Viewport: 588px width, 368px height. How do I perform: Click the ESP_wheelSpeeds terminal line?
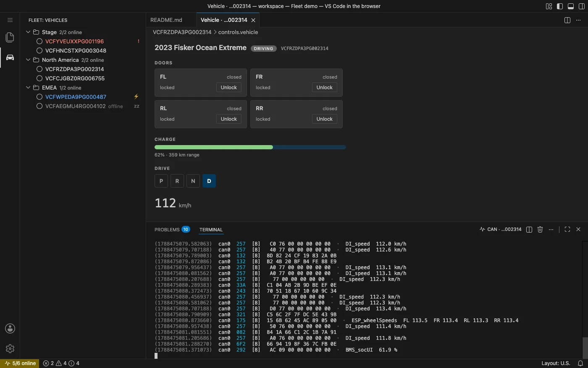click(x=336, y=320)
